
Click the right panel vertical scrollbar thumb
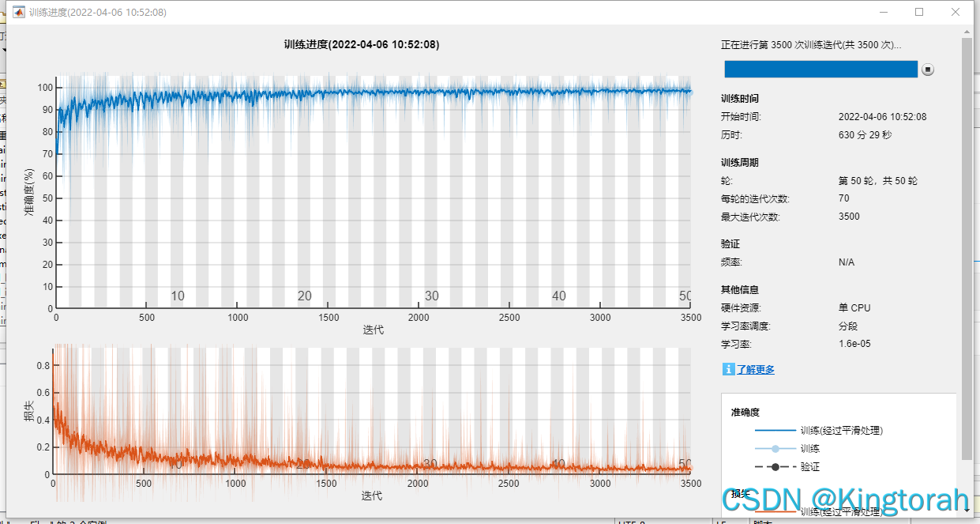[x=967, y=249]
